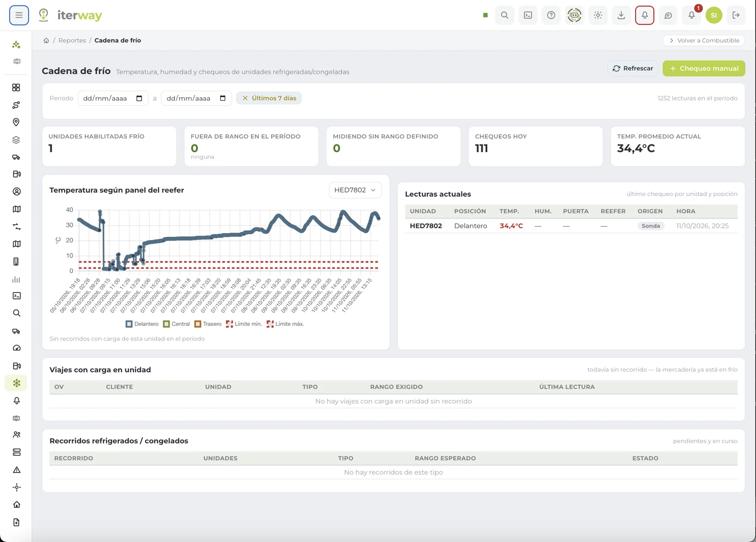Open the robot assistant icon in the top bar

click(x=575, y=15)
